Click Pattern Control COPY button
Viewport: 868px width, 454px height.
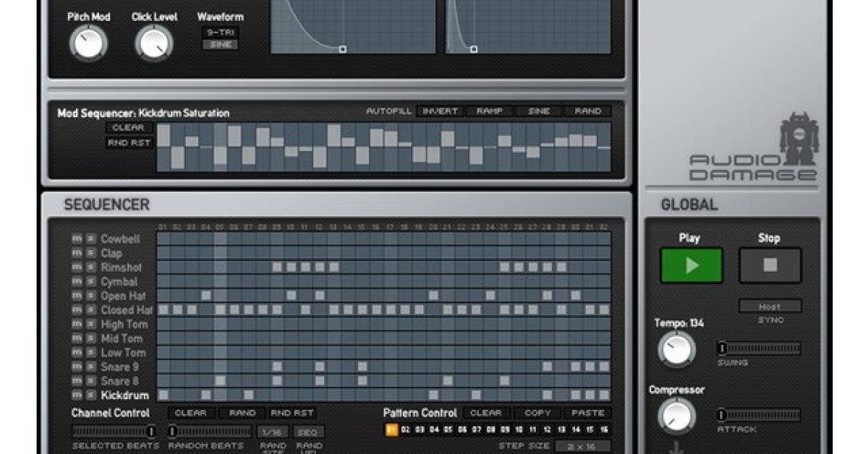537,414
